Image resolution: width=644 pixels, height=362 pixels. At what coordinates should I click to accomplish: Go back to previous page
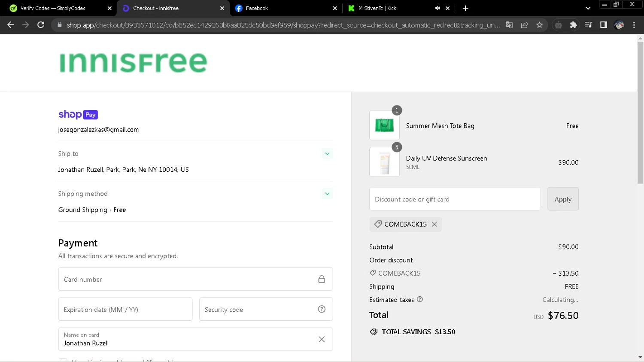(11, 25)
